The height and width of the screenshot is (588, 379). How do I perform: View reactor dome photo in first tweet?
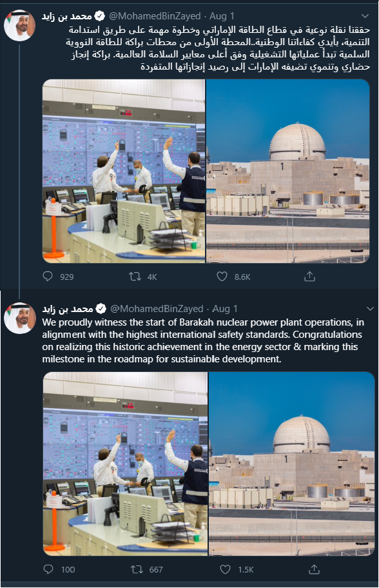click(x=288, y=171)
